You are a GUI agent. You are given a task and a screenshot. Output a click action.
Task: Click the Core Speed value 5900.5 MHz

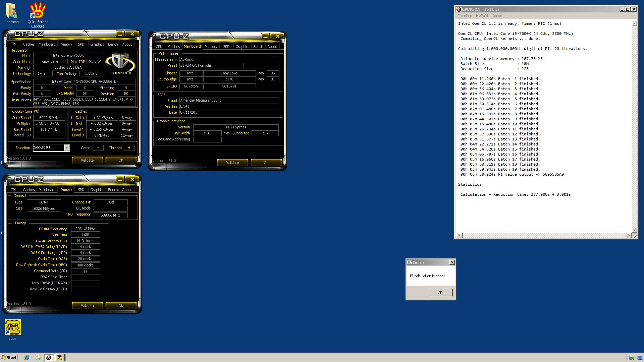[49, 118]
